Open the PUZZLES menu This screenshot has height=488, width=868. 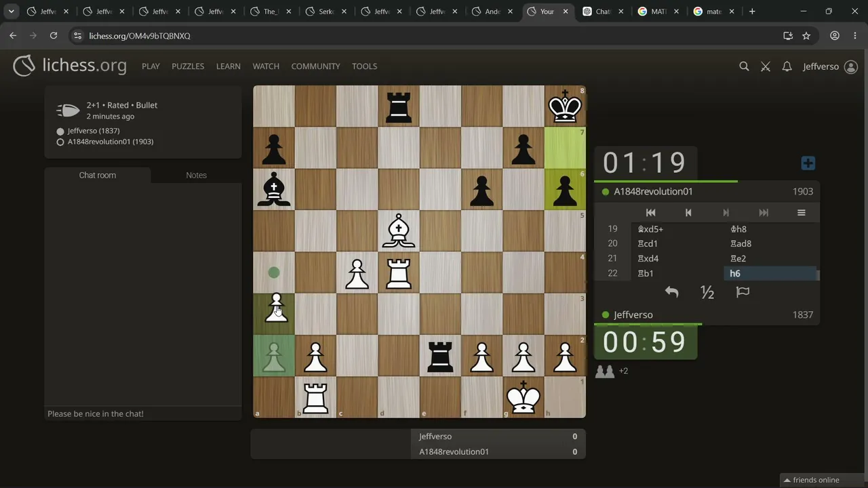[188, 66]
